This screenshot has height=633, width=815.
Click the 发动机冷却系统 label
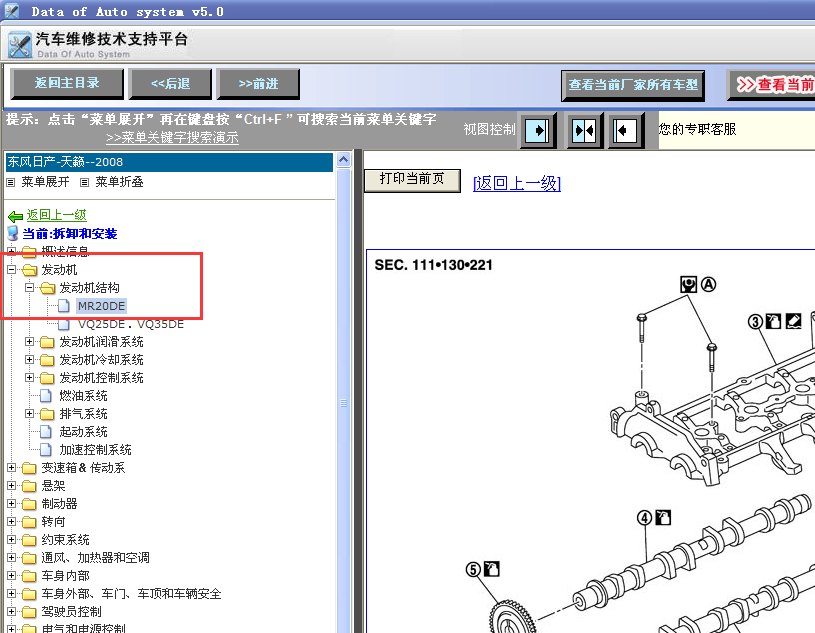click(101, 360)
